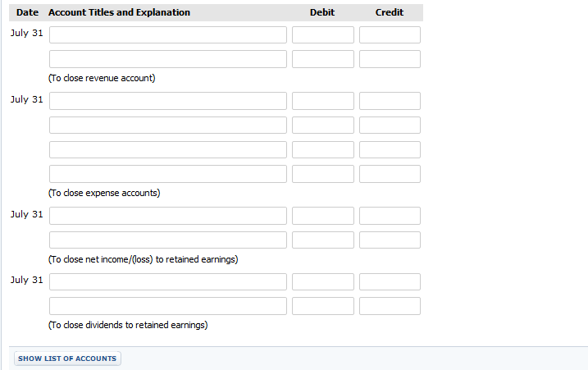Select first account title field of expense closing entry
This screenshot has height=370, width=588.
click(x=168, y=101)
